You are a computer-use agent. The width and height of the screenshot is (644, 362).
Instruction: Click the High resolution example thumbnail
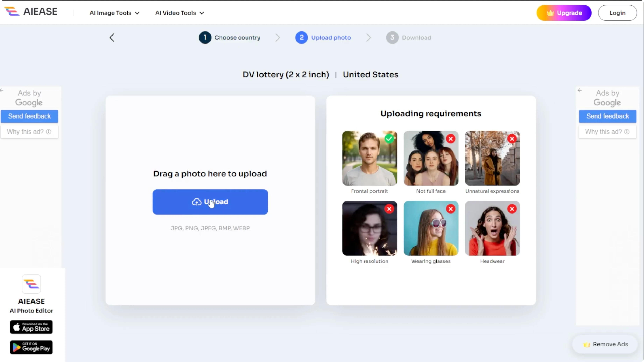coord(369,228)
